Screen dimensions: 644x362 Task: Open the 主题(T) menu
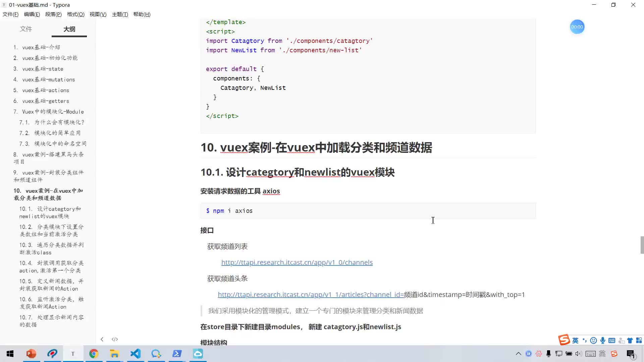(120, 14)
